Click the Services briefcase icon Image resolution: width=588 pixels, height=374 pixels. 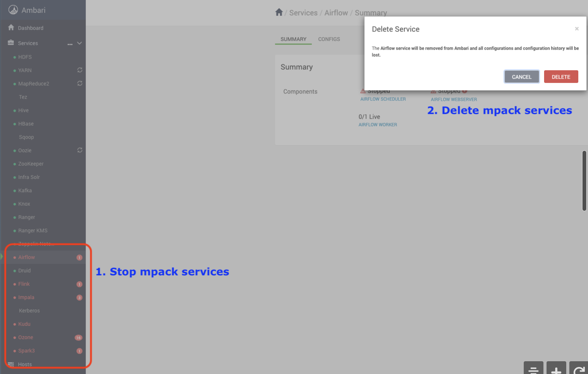(x=11, y=43)
